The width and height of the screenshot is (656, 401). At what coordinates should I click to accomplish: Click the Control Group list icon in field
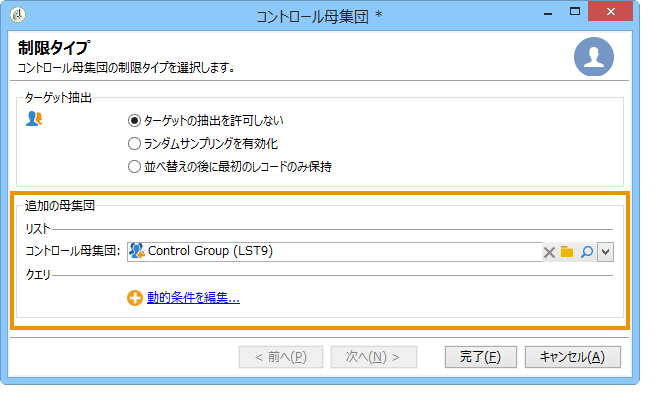coord(137,251)
